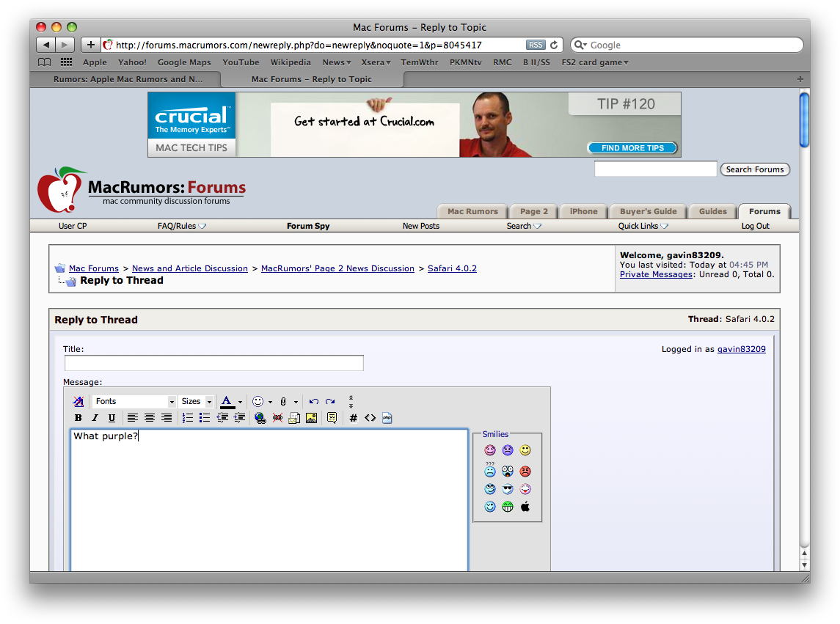Toggle bold formatting in message editor
The image size is (840, 624).
[x=78, y=418]
